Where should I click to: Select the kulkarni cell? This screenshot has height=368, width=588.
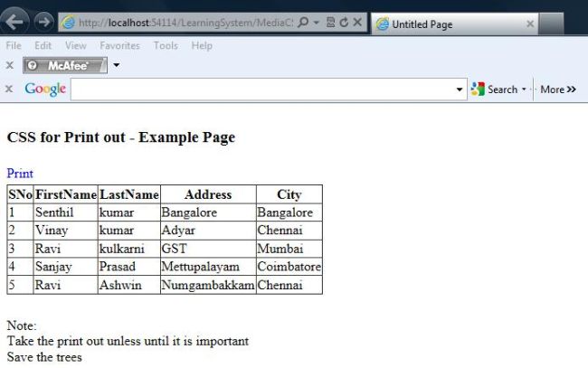tap(129, 249)
